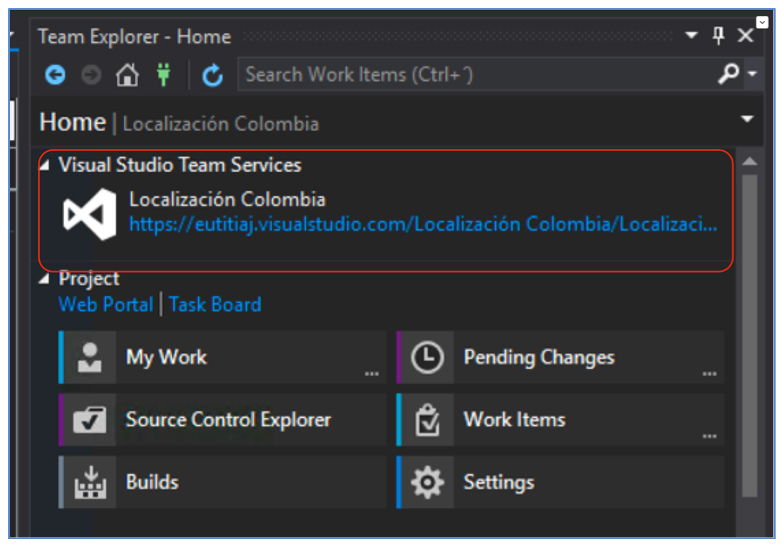Screen dimensions: 783x547
Task: Click the Forward navigation arrow icon
Action: click(x=91, y=75)
